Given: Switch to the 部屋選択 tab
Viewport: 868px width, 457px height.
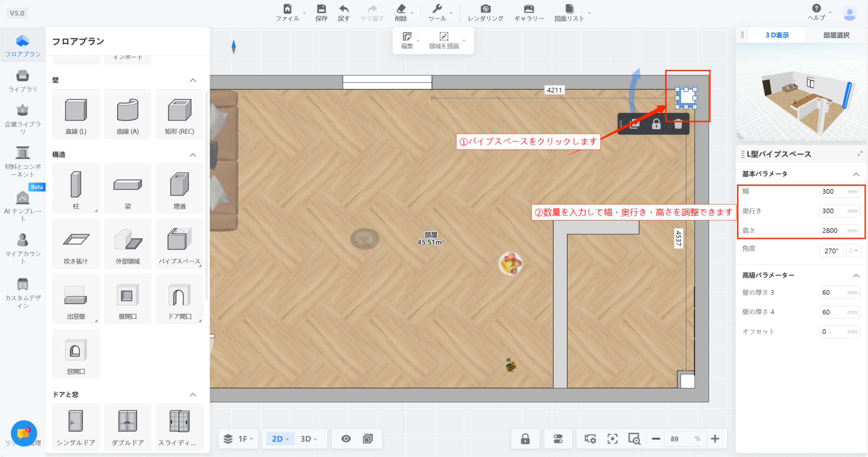Looking at the screenshot, I should click(x=836, y=35).
